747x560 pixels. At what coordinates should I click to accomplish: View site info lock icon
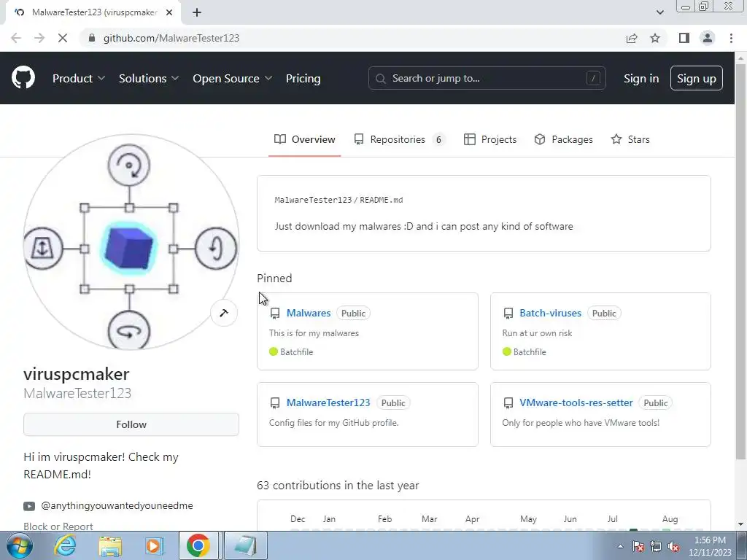[x=92, y=38]
